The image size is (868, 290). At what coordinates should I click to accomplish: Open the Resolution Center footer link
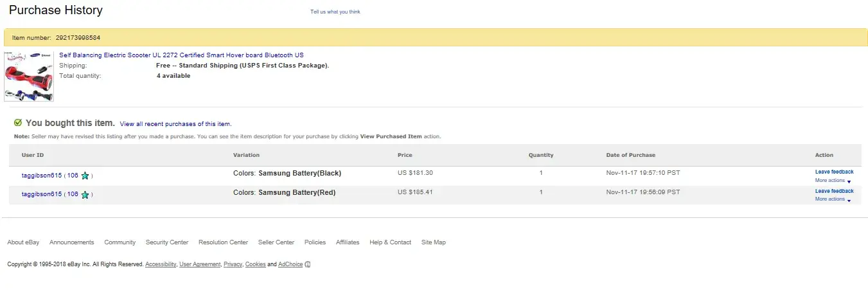click(223, 242)
